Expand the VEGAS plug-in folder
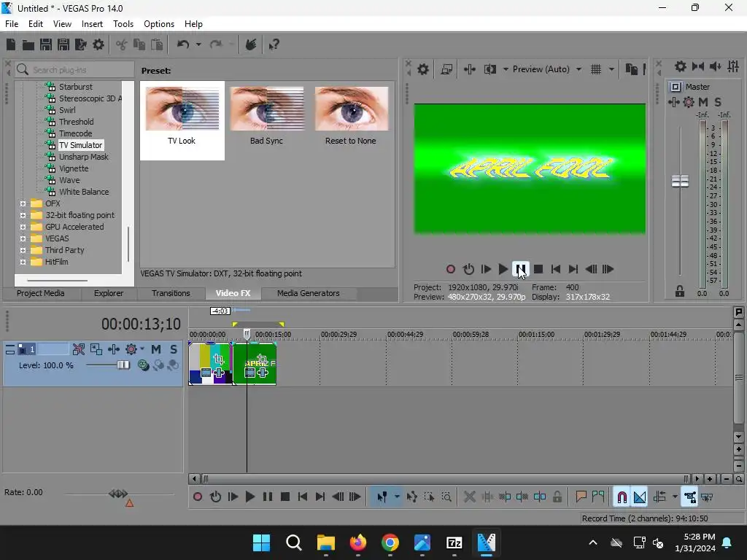 [x=23, y=238]
